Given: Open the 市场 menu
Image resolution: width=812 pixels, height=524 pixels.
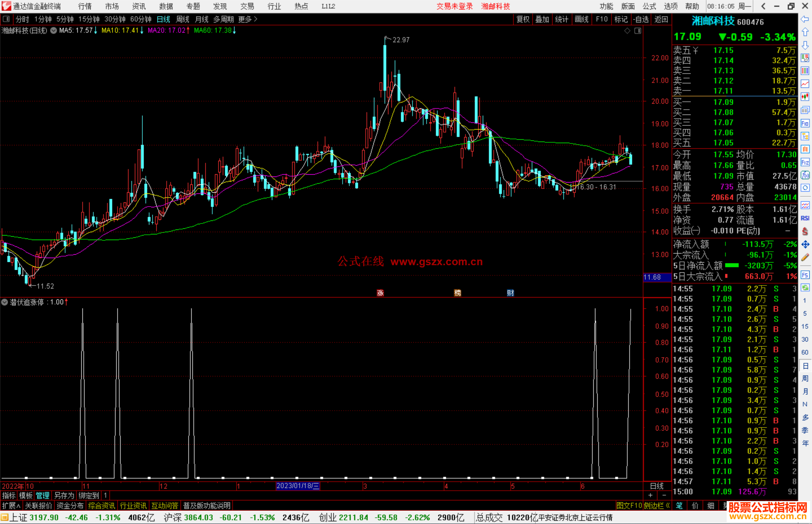Looking at the screenshot, I should 112,6.
